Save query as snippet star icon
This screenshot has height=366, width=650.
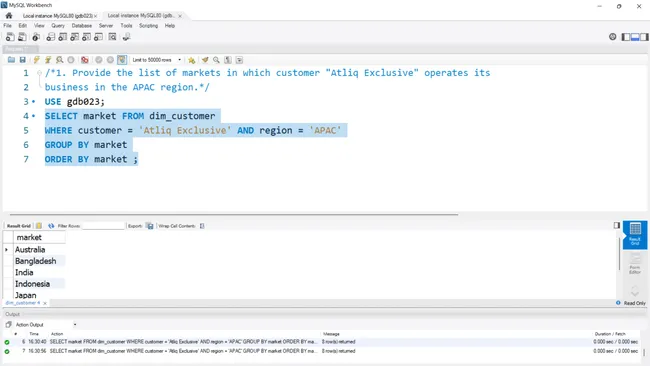point(192,60)
